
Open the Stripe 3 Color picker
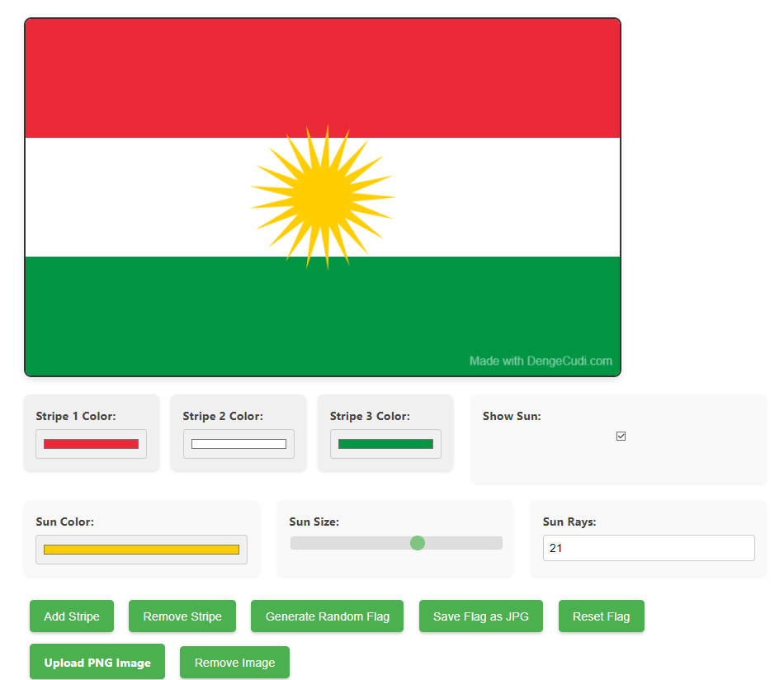click(385, 443)
